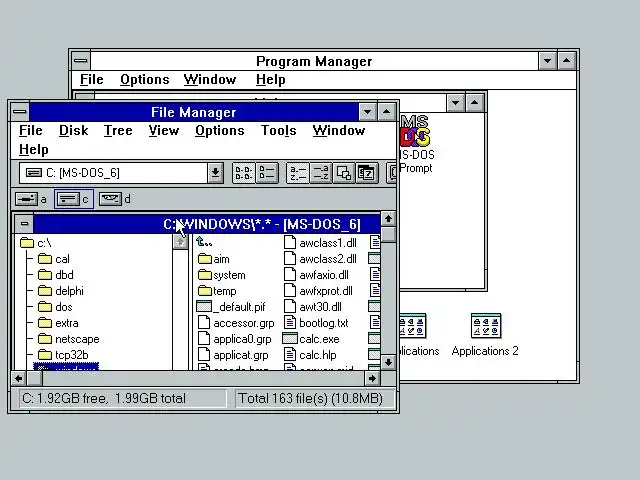Select the cal folder in tree
The image size is (640, 480).
(54, 259)
